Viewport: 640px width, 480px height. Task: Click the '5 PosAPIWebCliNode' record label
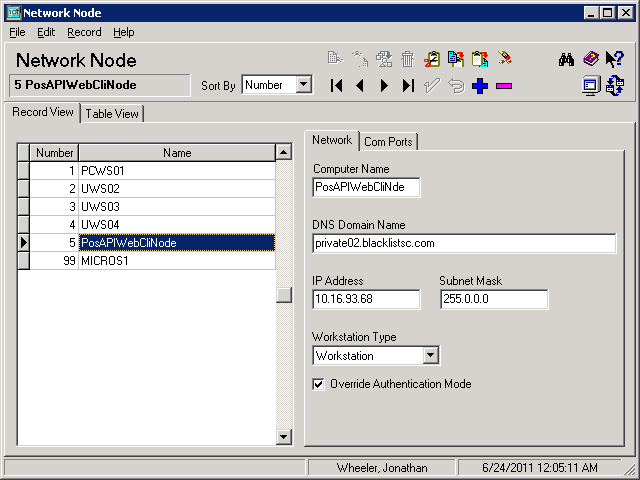coord(100,85)
